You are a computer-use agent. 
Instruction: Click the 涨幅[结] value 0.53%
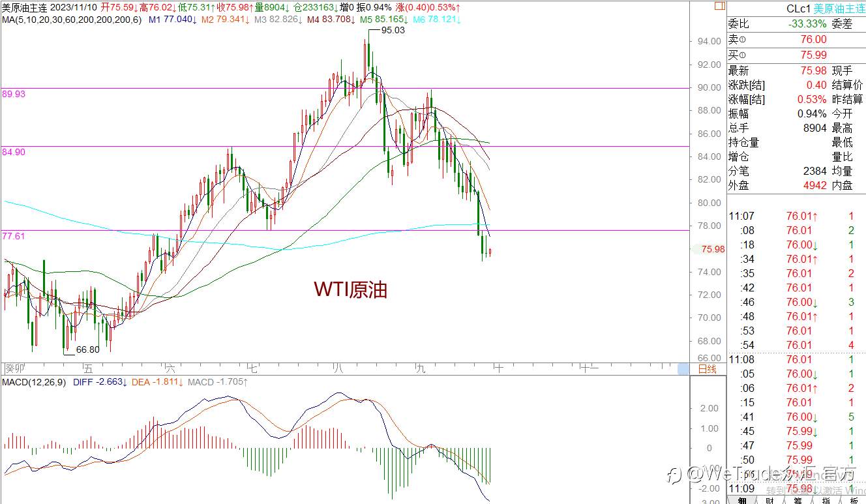coord(812,99)
